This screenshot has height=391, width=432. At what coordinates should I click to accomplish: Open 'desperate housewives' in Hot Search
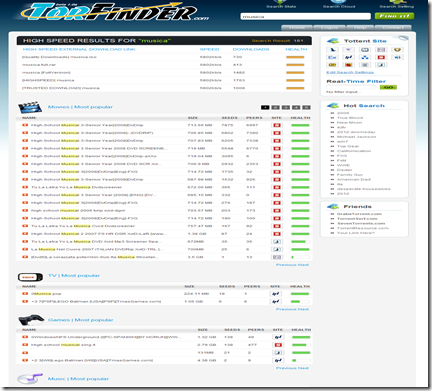(363, 189)
